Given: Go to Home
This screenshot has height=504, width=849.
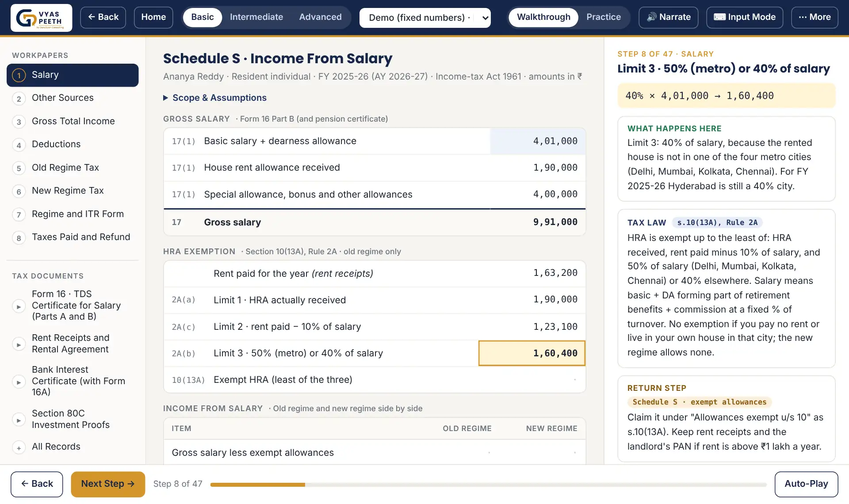Looking at the screenshot, I should [x=153, y=17].
